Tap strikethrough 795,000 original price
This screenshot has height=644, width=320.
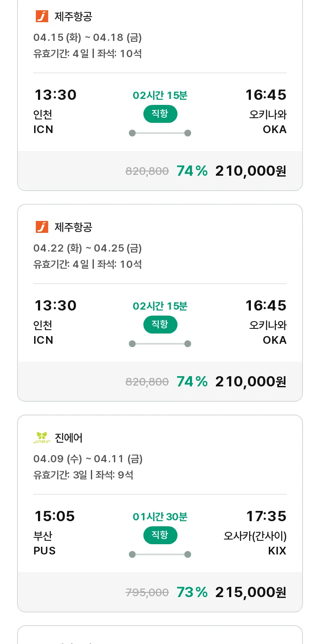[x=147, y=592]
